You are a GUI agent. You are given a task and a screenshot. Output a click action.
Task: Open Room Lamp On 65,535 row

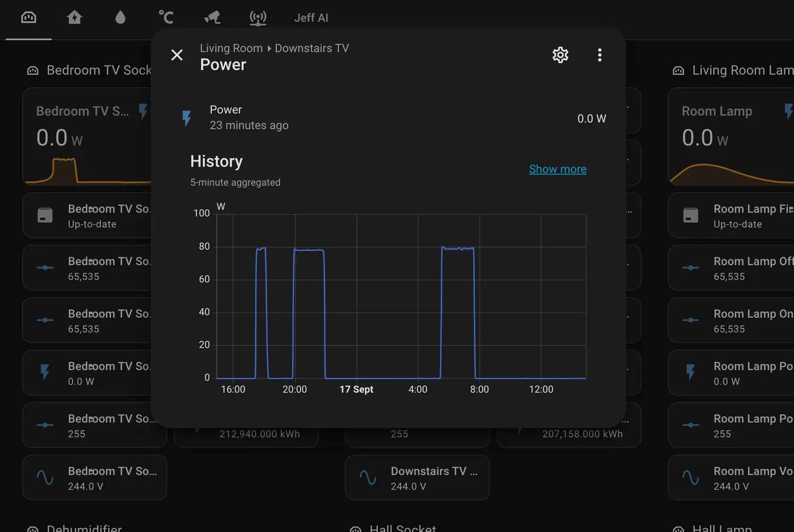pos(731,320)
